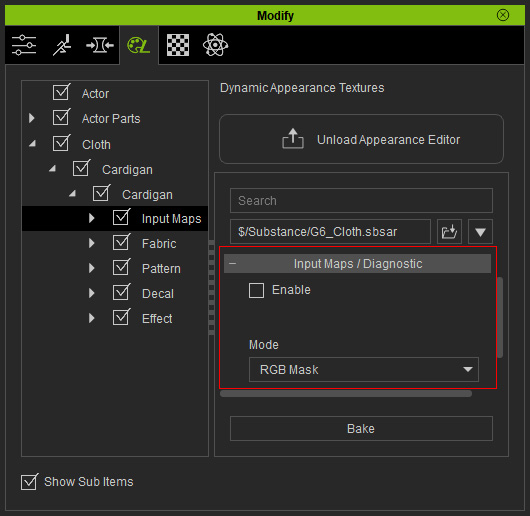Toggle Show Sub Items checkbox
Screen dimensions: 530x516
(x=29, y=482)
